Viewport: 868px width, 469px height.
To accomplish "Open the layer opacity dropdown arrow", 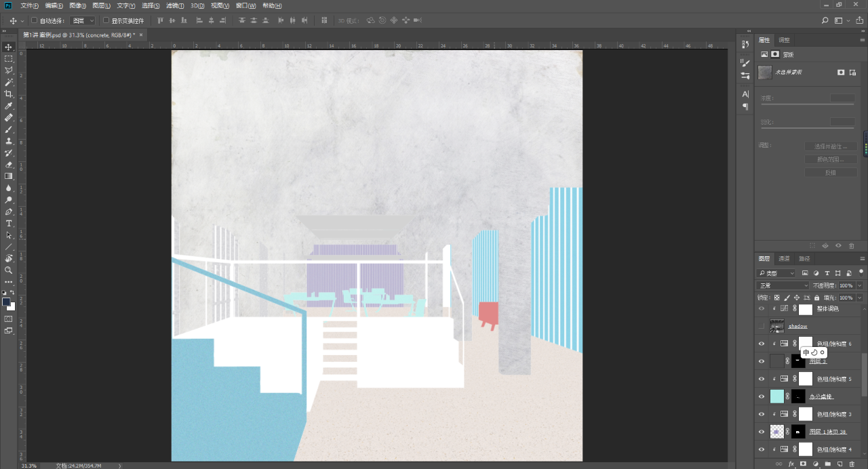I will [859, 285].
